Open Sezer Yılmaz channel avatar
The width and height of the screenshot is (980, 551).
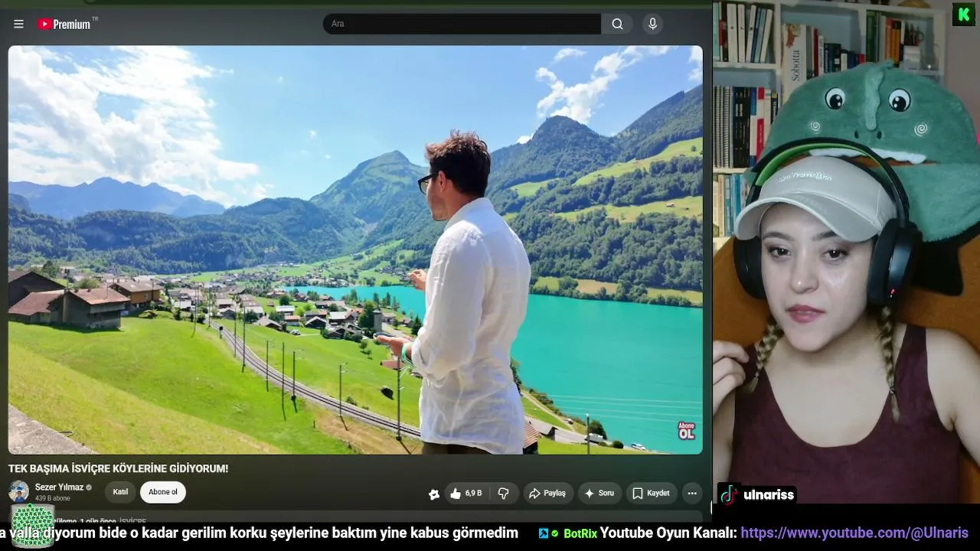[x=19, y=491]
